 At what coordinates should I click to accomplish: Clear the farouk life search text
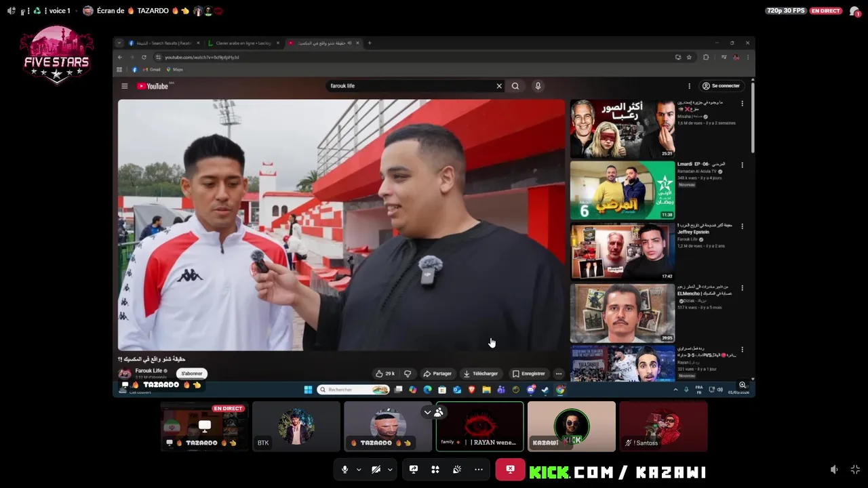click(x=499, y=86)
